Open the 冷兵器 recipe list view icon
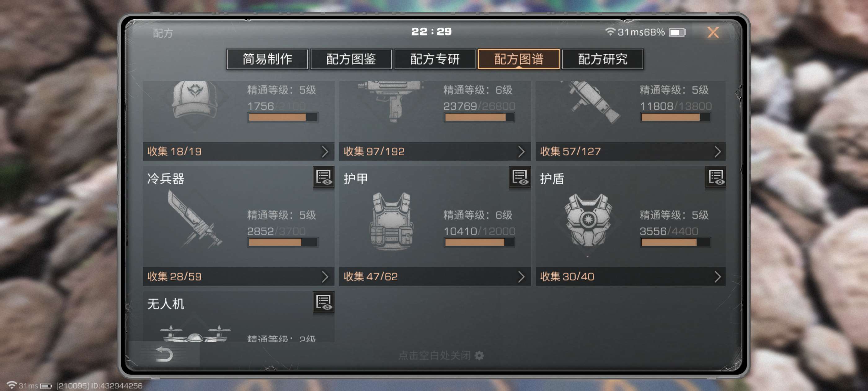868x391 pixels. [323, 177]
